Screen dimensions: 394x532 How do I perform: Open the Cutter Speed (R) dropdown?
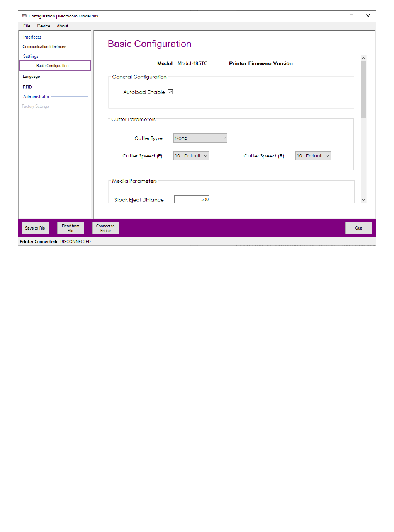(313, 156)
